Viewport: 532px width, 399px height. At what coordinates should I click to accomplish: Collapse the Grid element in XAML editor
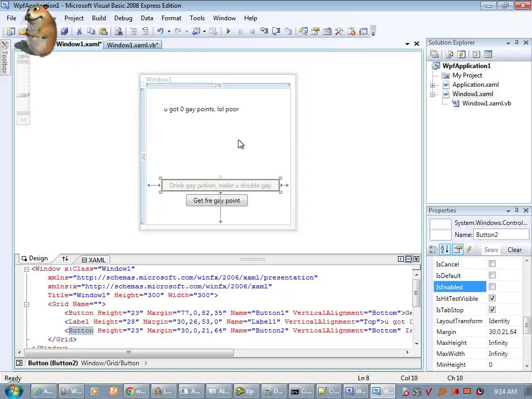[27, 304]
